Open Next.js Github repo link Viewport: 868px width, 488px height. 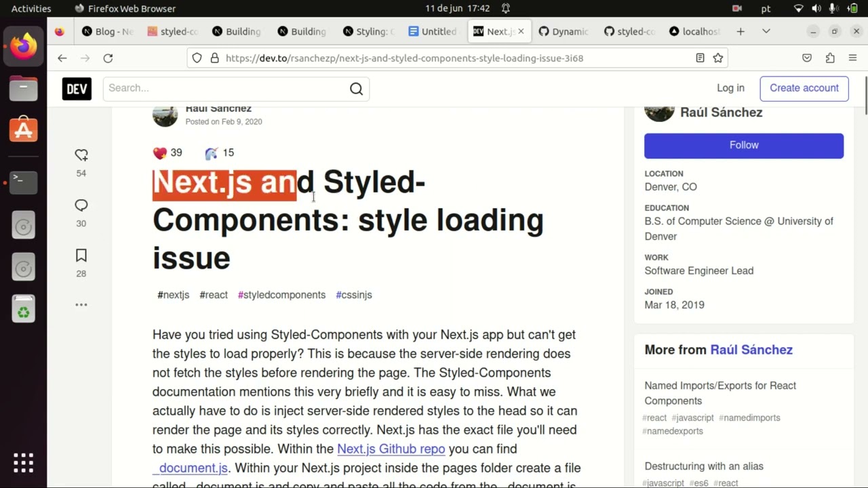click(x=391, y=449)
